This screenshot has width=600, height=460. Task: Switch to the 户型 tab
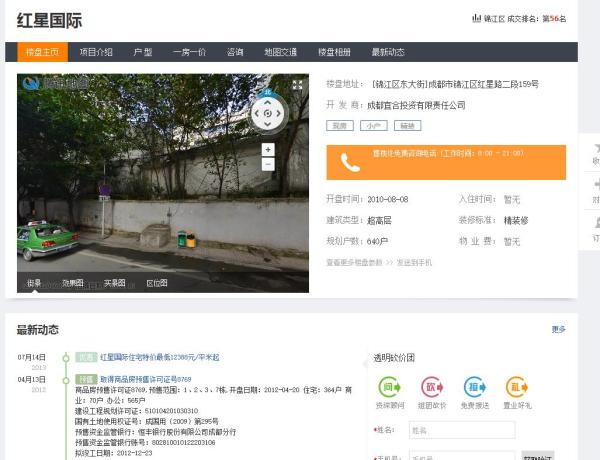[143, 52]
